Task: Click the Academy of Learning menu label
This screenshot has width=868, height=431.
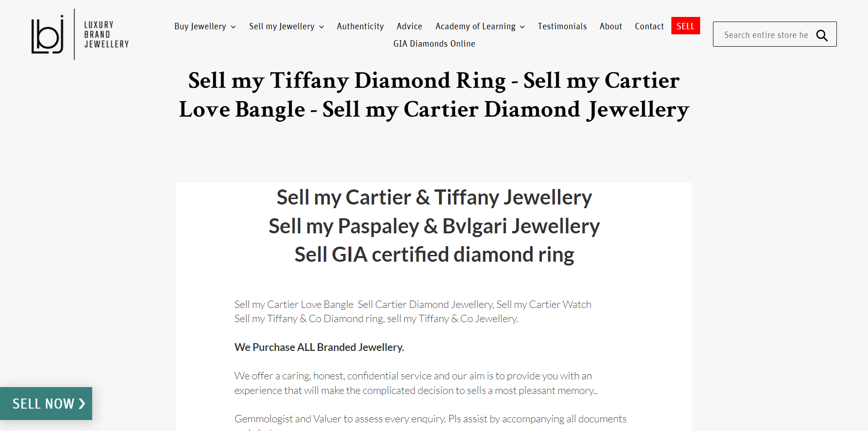Action: (x=475, y=27)
